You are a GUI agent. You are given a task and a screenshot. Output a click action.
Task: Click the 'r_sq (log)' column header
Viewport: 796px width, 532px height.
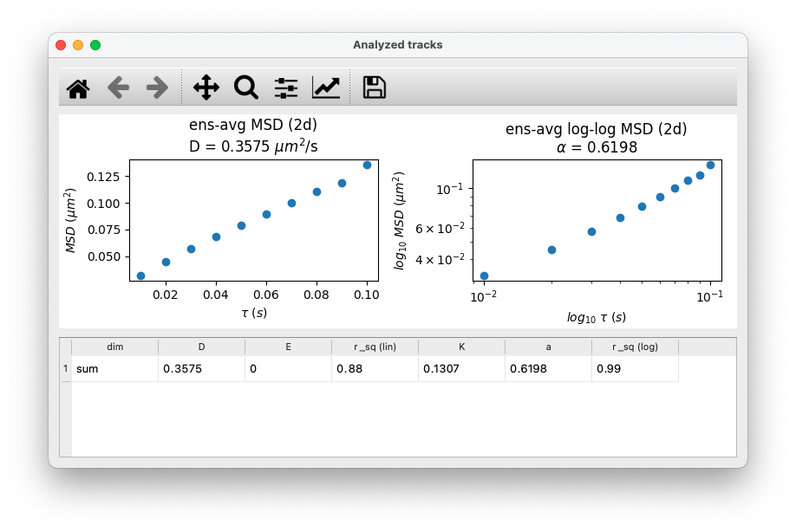[635, 347]
